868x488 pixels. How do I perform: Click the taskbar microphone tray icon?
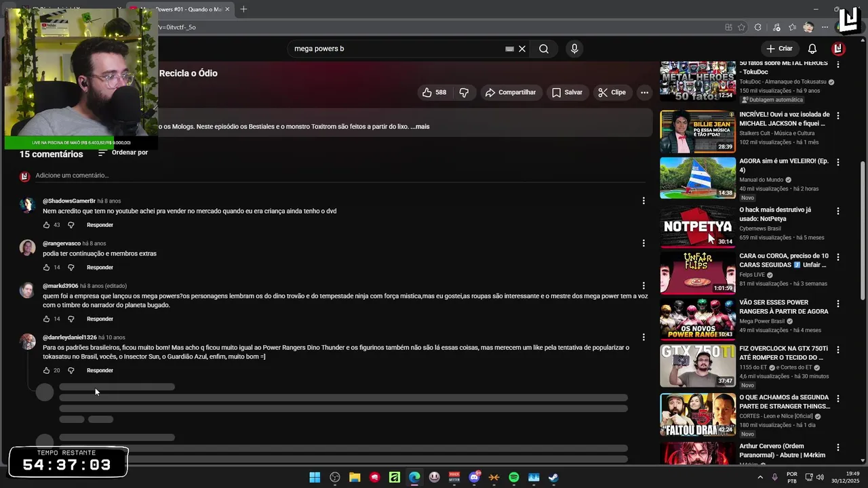(x=774, y=477)
